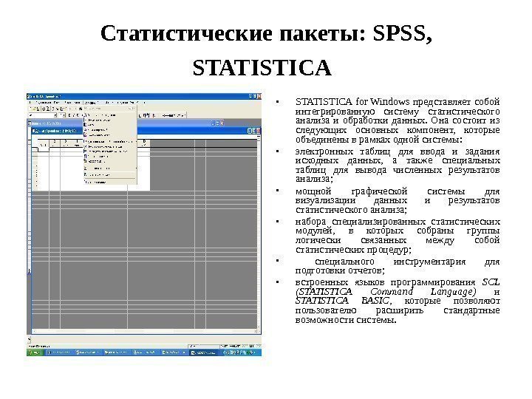This screenshot has width=532, height=399.
Task: Click the embedded STATISTICA screenshot image
Action: [144, 225]
